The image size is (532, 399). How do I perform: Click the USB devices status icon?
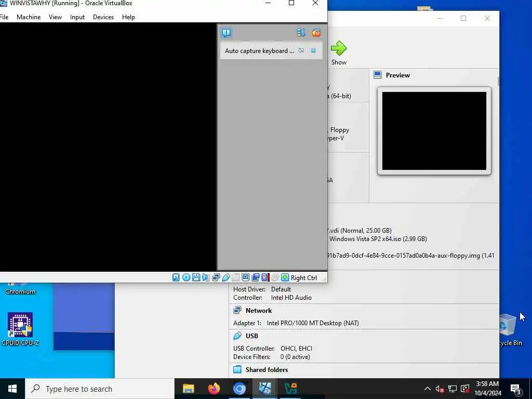tap(225, 277)
